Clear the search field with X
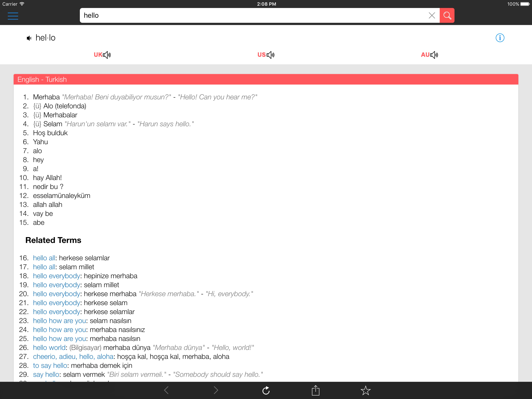The height and width of the screenshot is (399, 532). (432, 15)
